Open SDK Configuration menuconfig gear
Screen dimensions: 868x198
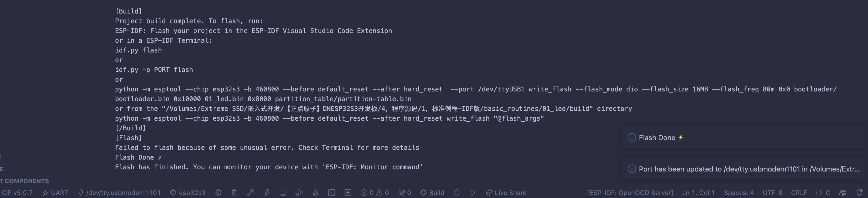click(218, 193)
